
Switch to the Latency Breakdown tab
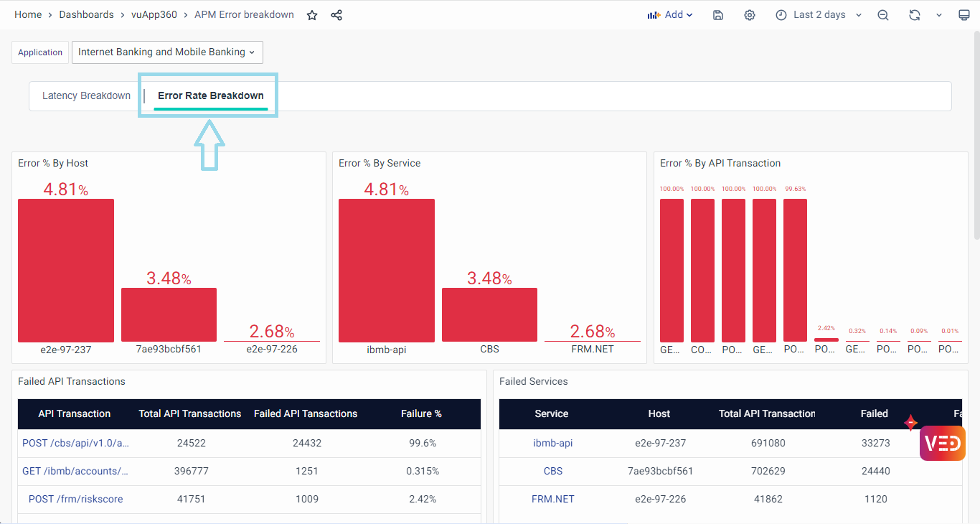[86, 95]
